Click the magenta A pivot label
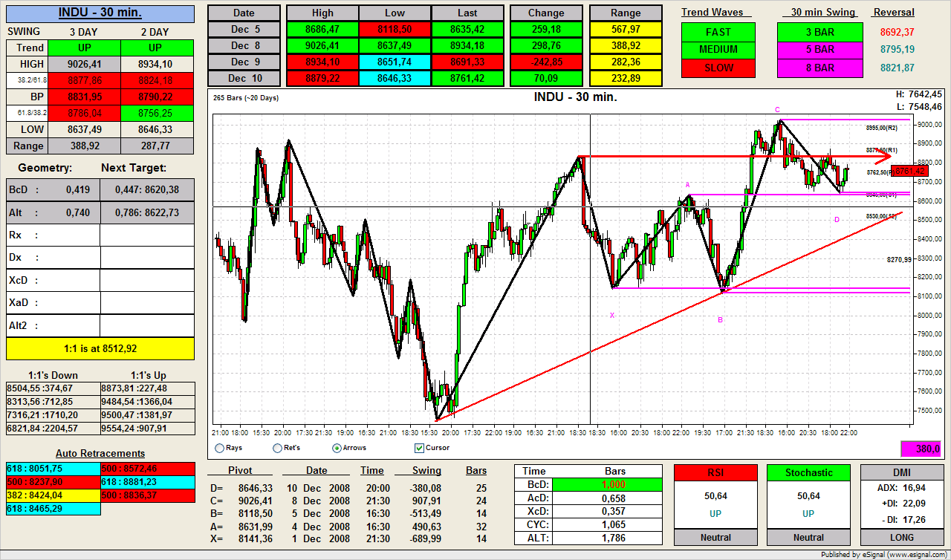Viewport: 951px width, 560px height. (x=688, y=185)
